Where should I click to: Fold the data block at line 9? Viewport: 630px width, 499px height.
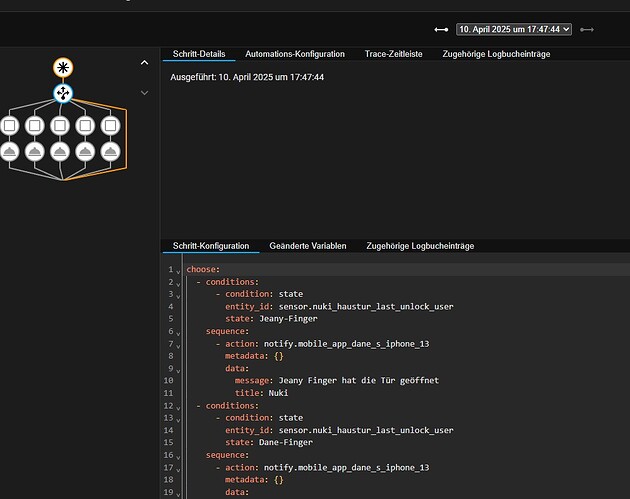(178, 371)
